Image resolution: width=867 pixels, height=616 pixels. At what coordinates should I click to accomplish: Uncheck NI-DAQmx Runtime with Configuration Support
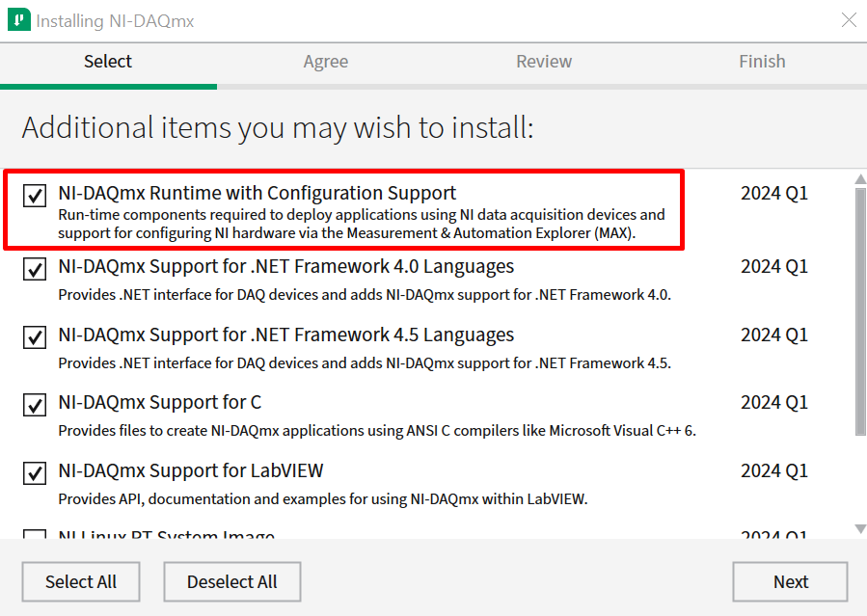click(35, 196)
